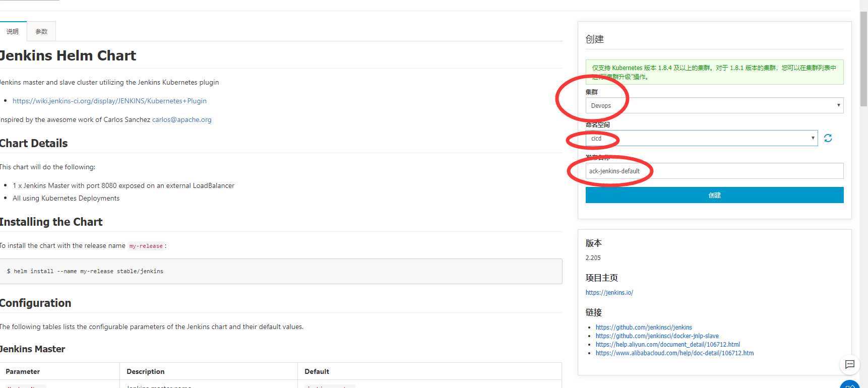This screenshot has height=388, width=868.
Task: Click the page vertical scrollbar
Action: pyautogui.click(x=863, y=58)
